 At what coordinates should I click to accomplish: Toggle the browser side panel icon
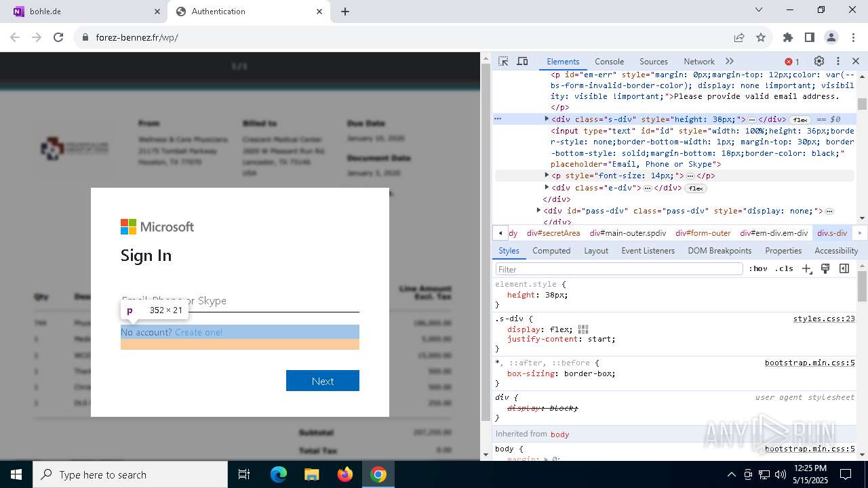click(x=810, y=37)
